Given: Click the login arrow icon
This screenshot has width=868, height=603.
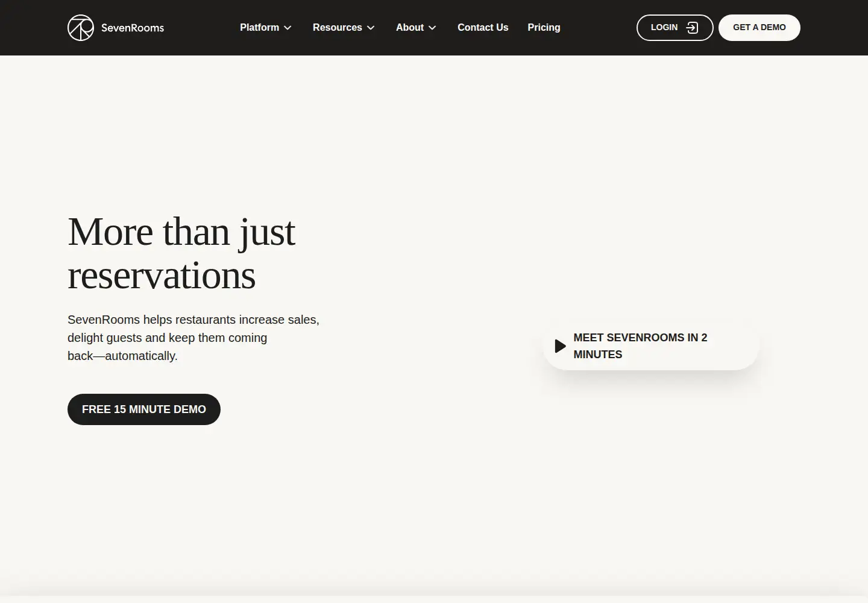Looking at the screenshot, I should pyautogui.click(x=692, y=28).
